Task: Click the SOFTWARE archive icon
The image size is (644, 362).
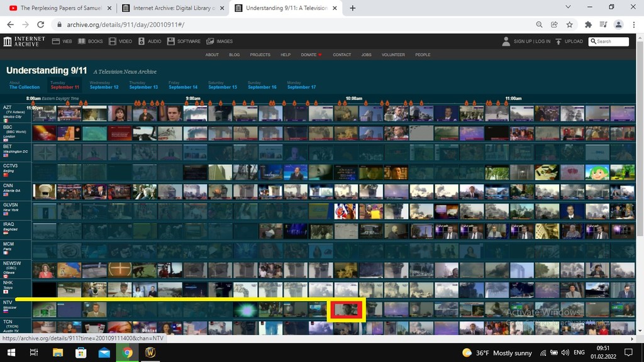Action: pos(172,41)
